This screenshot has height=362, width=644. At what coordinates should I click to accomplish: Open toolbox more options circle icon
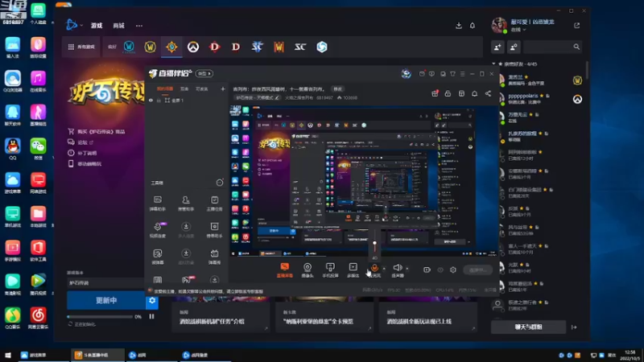tap(220, 183)
